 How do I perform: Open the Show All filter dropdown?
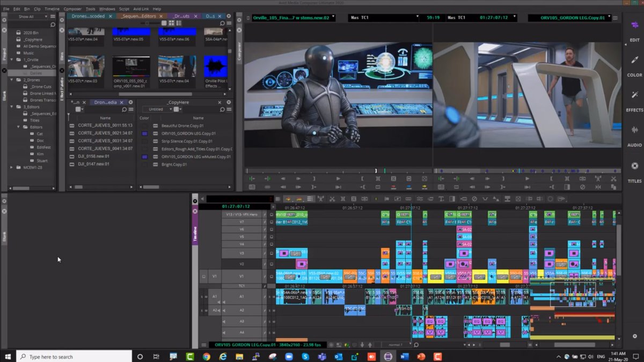coord(28,17)
